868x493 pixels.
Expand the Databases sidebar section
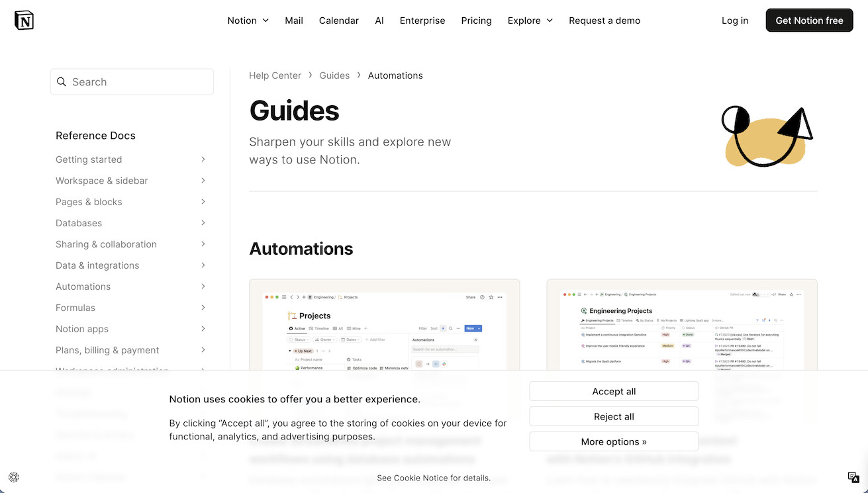coord(78,223)
